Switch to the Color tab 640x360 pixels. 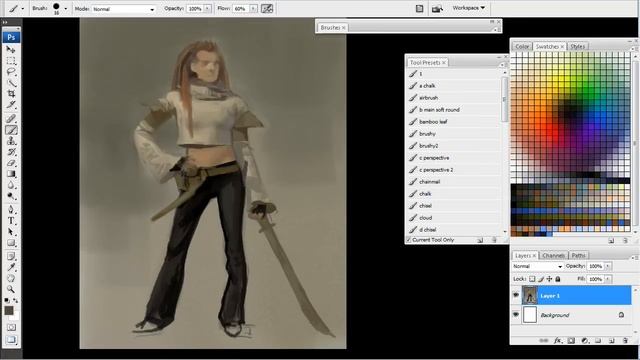tap(522, 47)
